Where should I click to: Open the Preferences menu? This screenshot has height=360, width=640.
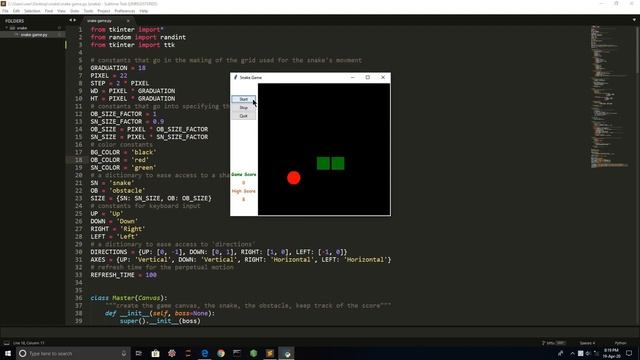[124, 11]
